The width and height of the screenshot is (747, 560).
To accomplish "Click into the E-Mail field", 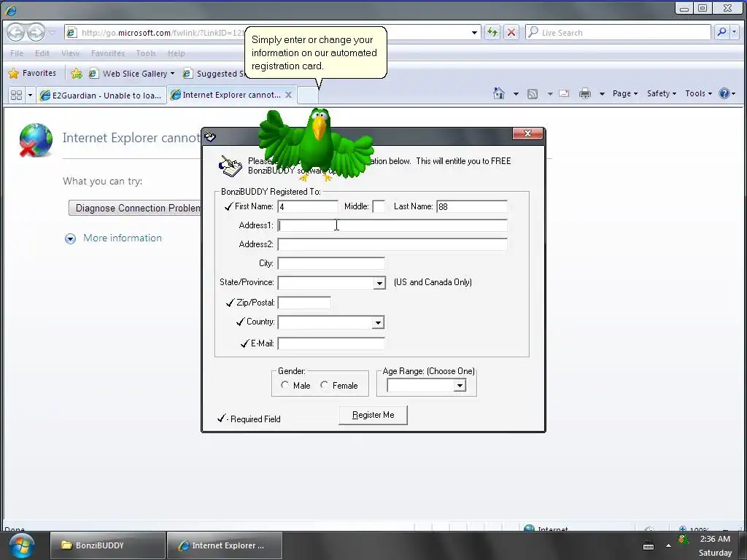I will pyautogui.click(x=331, y=343).
